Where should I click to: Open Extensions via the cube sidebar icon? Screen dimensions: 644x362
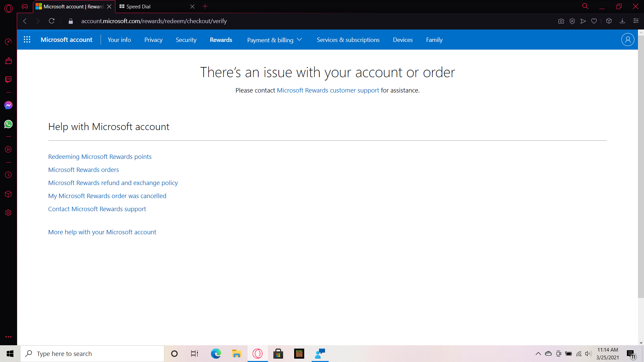pyautogui.click(x=8, y=194)
